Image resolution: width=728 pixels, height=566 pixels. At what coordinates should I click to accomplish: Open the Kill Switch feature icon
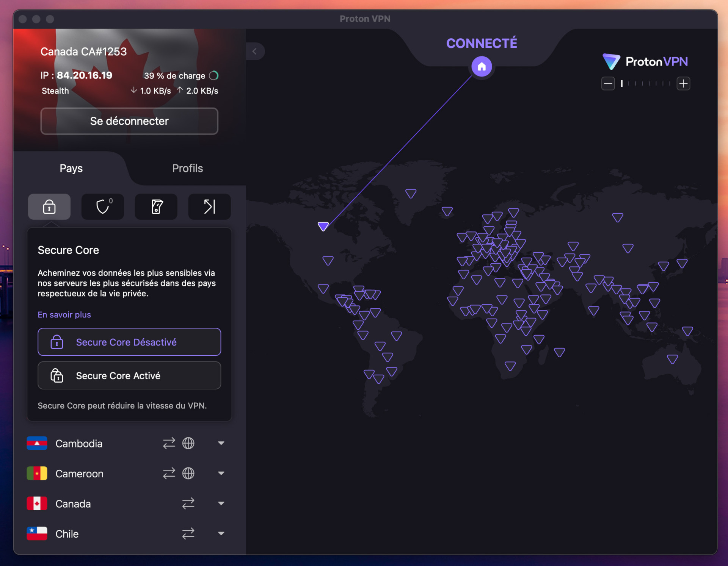156,206
